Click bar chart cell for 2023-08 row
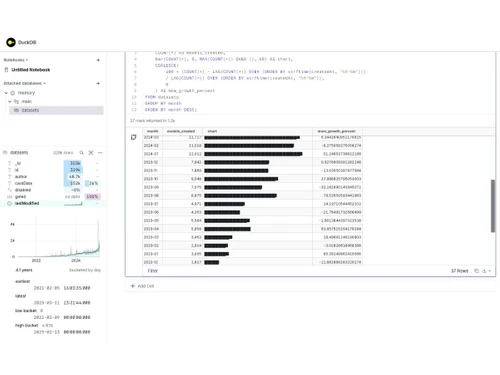This screenshot has height=375, width=500. click(257, 196)
